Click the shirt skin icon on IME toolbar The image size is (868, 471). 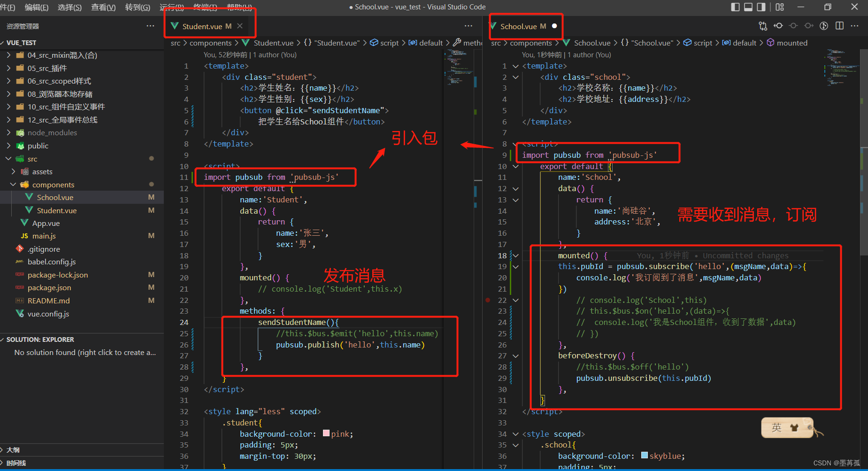tap(794, 427)
